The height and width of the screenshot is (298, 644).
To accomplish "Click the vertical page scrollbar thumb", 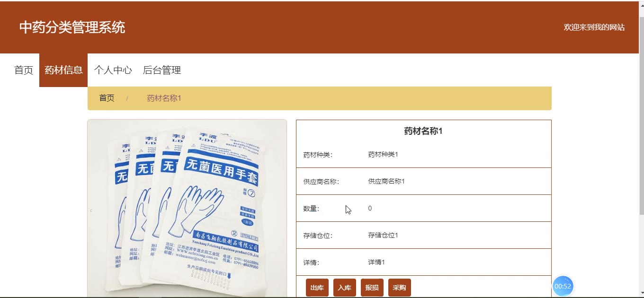I will pos(641,114).
